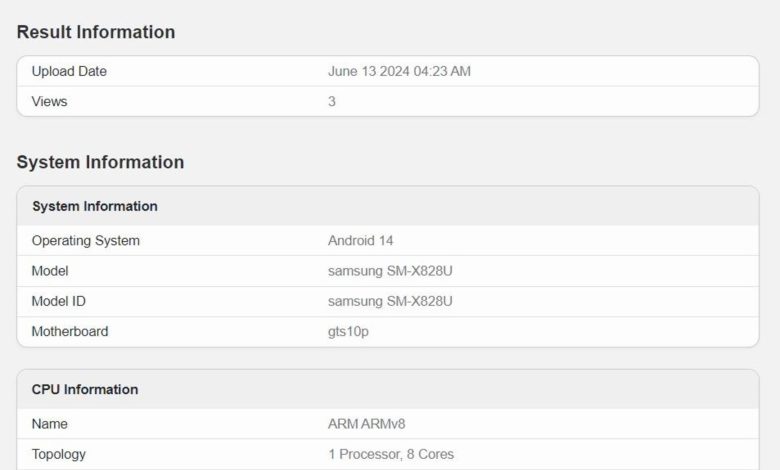Select the samsung SM-X828U Model ID value

coord(397,301)
